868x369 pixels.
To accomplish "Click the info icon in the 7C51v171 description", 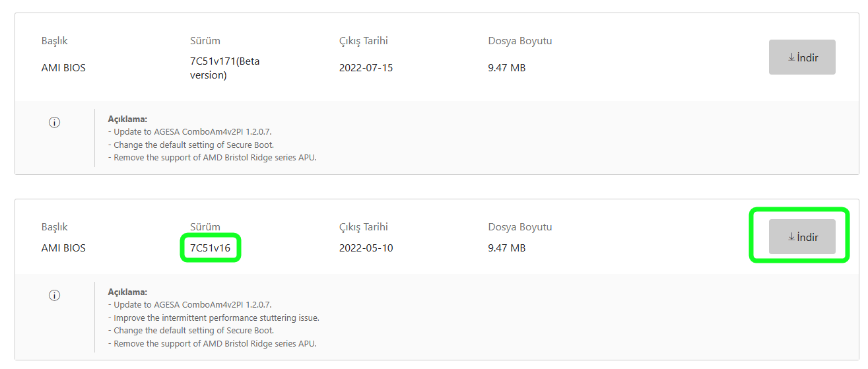I will tap(55, 123).
